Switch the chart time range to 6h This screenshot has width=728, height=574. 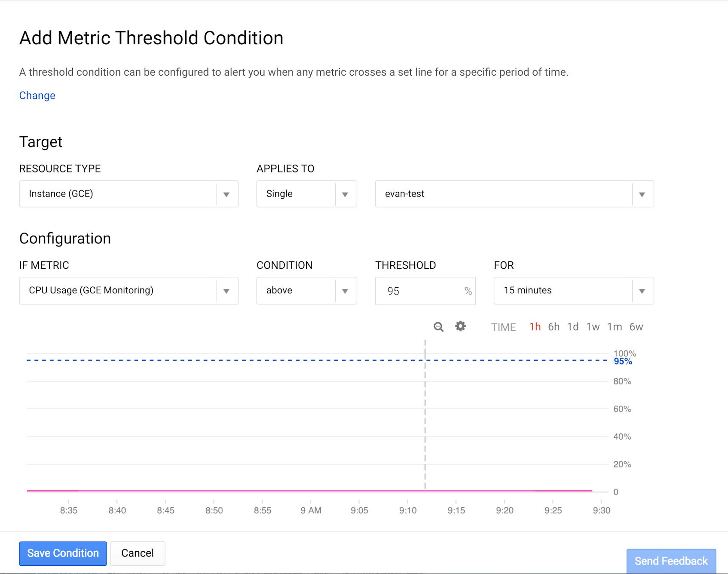[x=554, y=327]
